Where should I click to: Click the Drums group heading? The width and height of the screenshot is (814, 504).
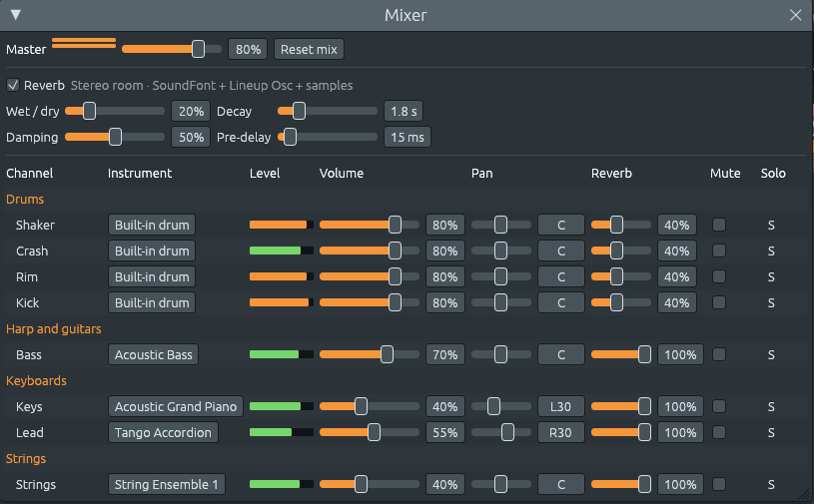pos(25,200)
